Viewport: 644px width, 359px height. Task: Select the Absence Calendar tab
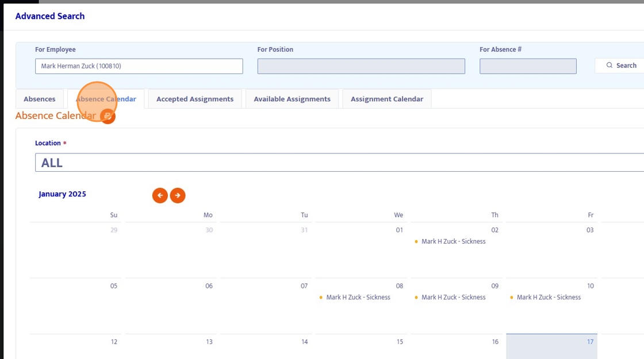tap(106, 99)
